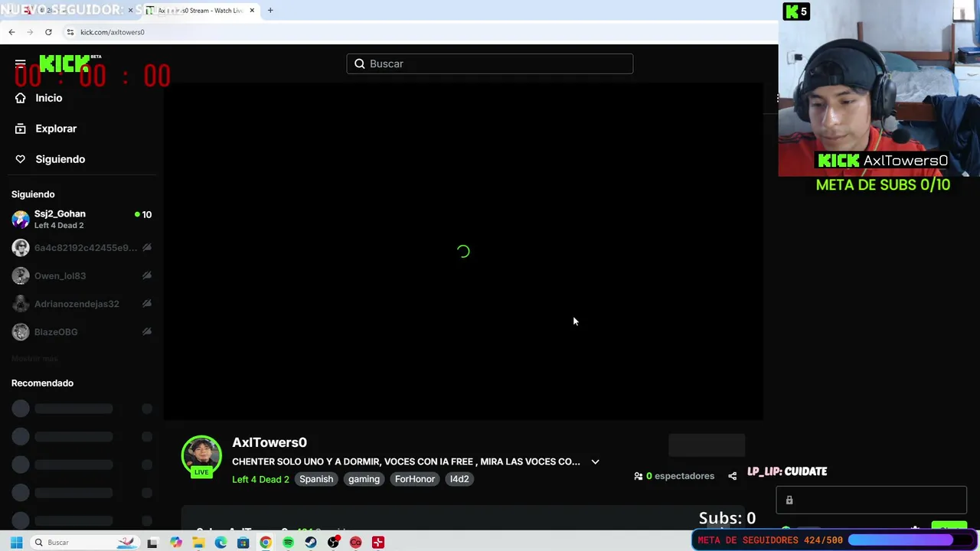
Task: Open the Kick hamburger sidebar menu
Action: 21,64
